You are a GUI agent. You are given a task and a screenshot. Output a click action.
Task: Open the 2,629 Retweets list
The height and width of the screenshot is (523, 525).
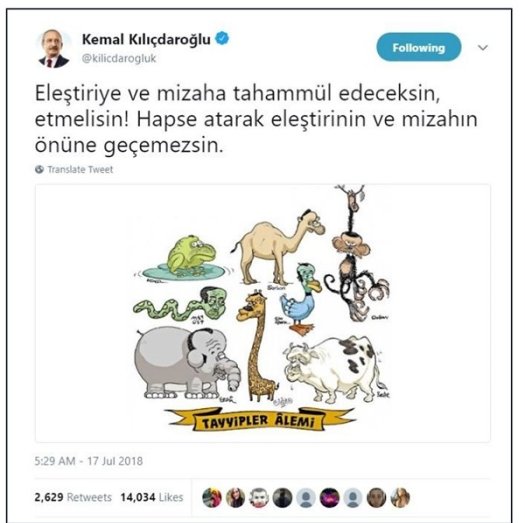click(73, 497)
